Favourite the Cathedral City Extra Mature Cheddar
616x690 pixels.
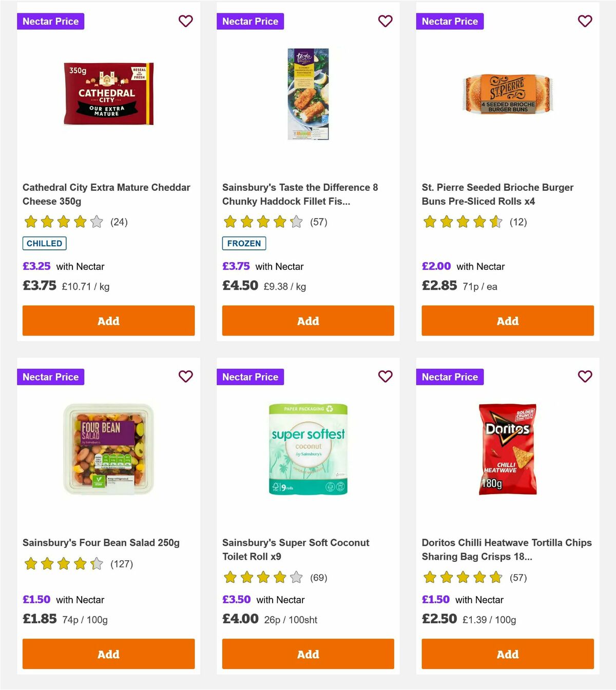186,21
